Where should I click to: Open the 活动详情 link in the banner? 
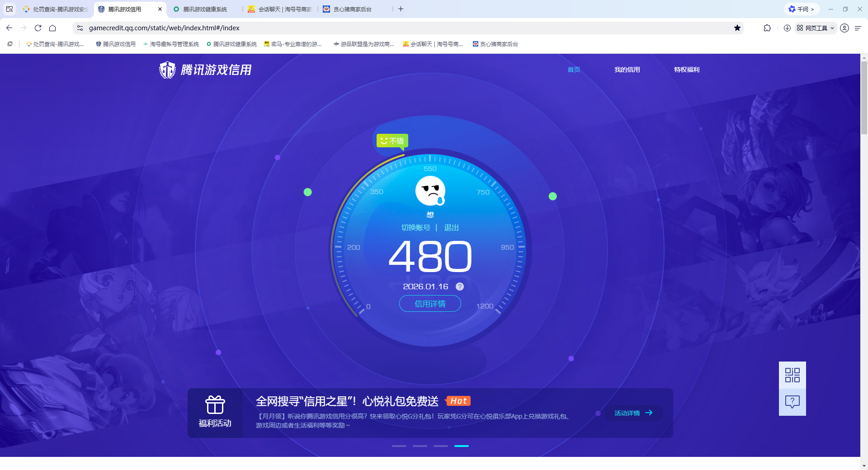pyautogui.click(x=632, y=413)
